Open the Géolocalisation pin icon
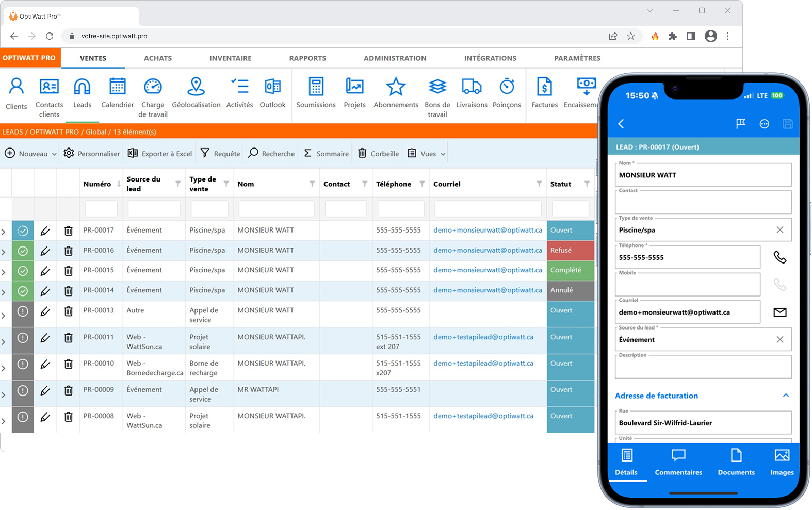 click(196, 86)
